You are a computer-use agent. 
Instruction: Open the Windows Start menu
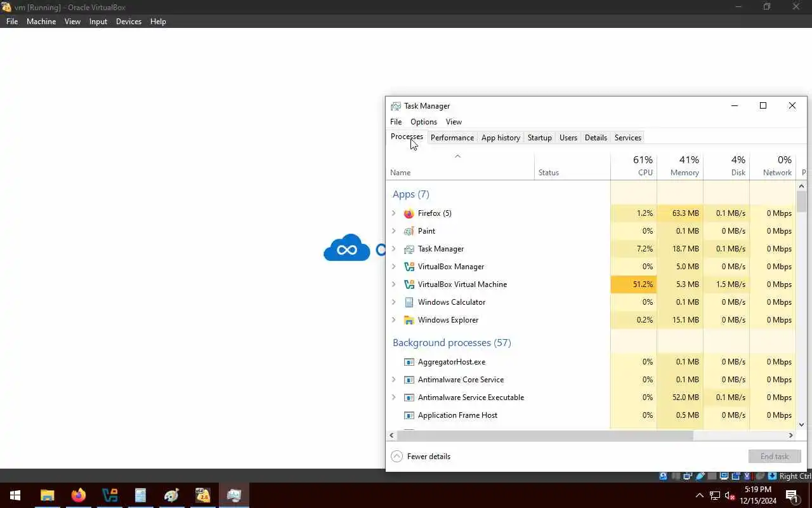click(x=15, y=495)
